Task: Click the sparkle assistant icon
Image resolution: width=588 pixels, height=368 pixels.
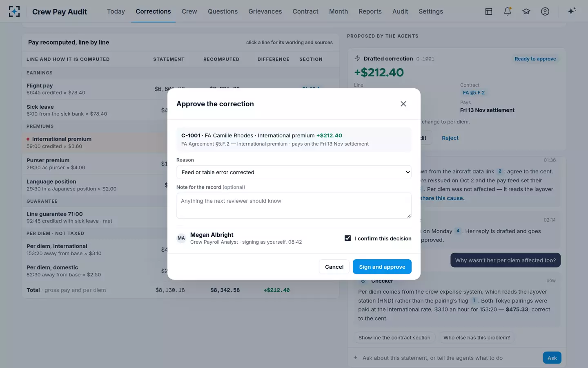Action: click(572, 11)
